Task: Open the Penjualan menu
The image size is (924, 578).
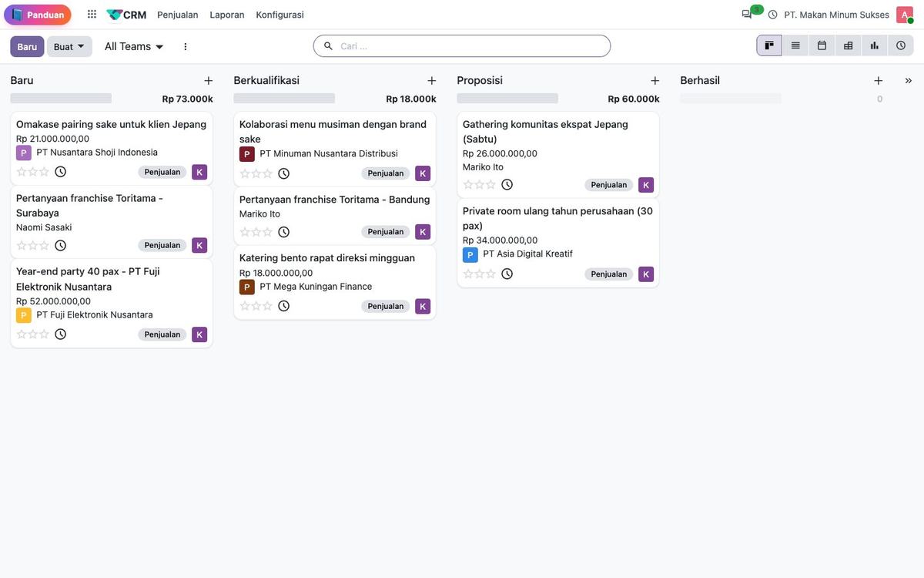Action: [x=178, y=15]
